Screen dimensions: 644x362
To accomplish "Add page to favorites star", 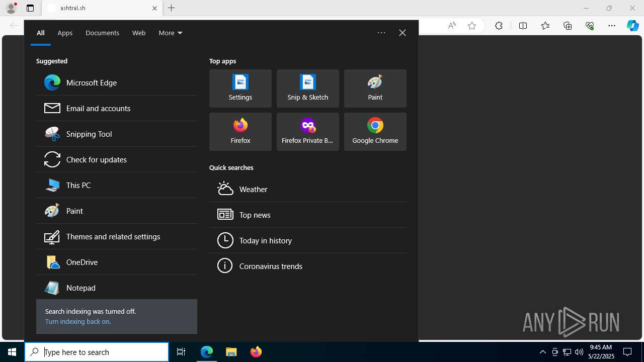I will [x=472, y=26].
